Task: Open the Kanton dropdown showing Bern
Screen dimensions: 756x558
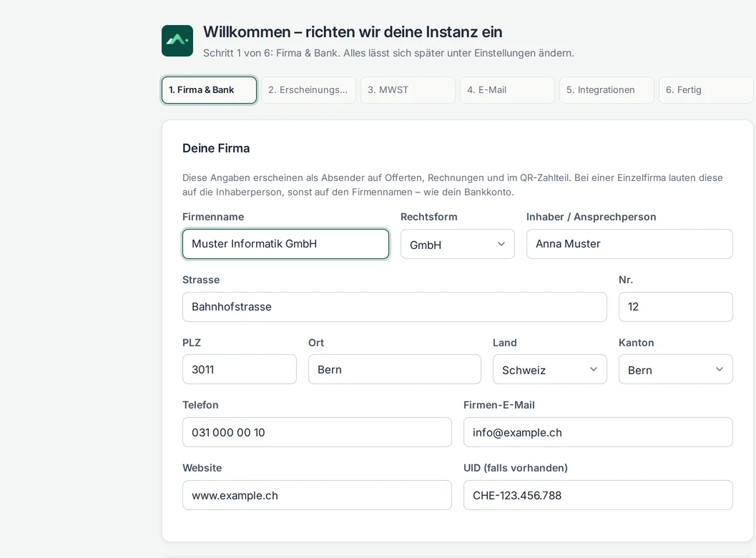Action: (675, 369)
